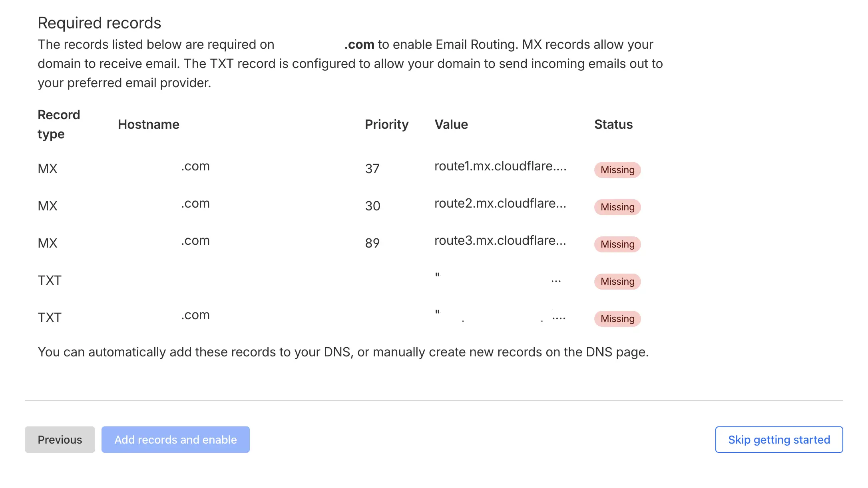
Task: Click the Missing badge on the first TXT row
Action: tap(617, 282)
